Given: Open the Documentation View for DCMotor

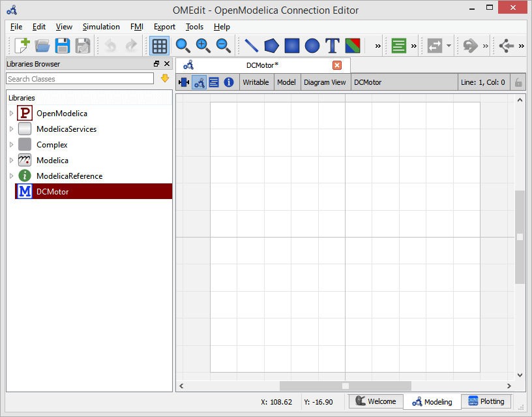Looking at the screenshot, I should [228, 82].
